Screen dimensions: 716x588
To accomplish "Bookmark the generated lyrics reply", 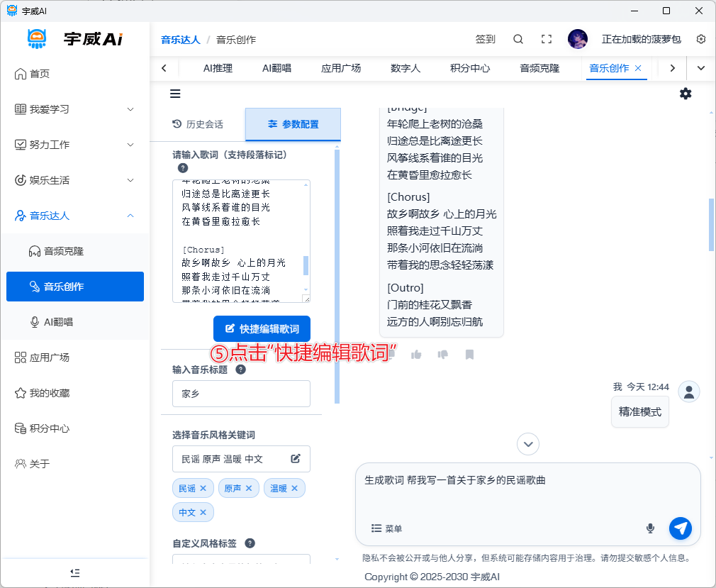I will click(469, 355).
